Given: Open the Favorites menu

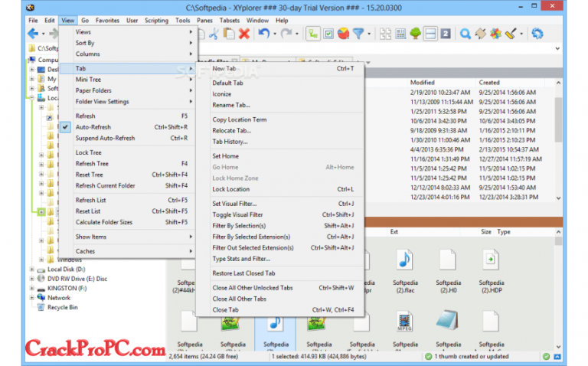Looking at the screenshot, I should coord(107,20).
